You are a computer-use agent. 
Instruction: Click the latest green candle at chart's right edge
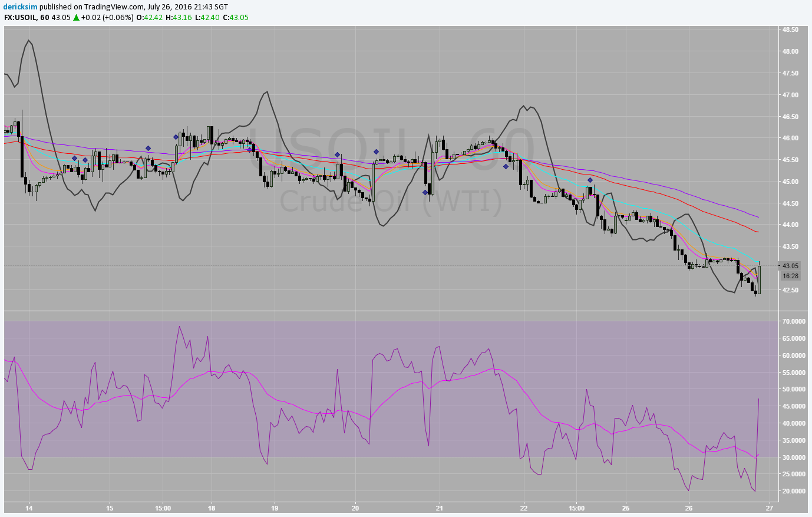(x=760, y=279)
